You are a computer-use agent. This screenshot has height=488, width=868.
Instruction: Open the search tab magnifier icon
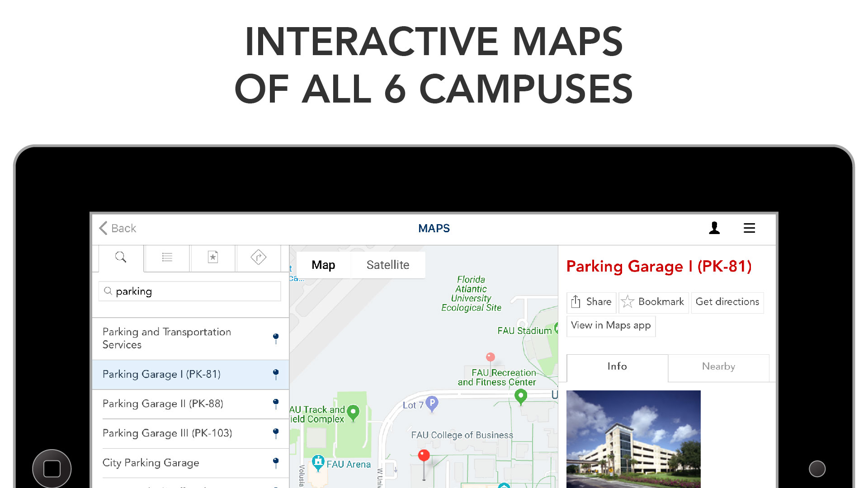[121, 258]
